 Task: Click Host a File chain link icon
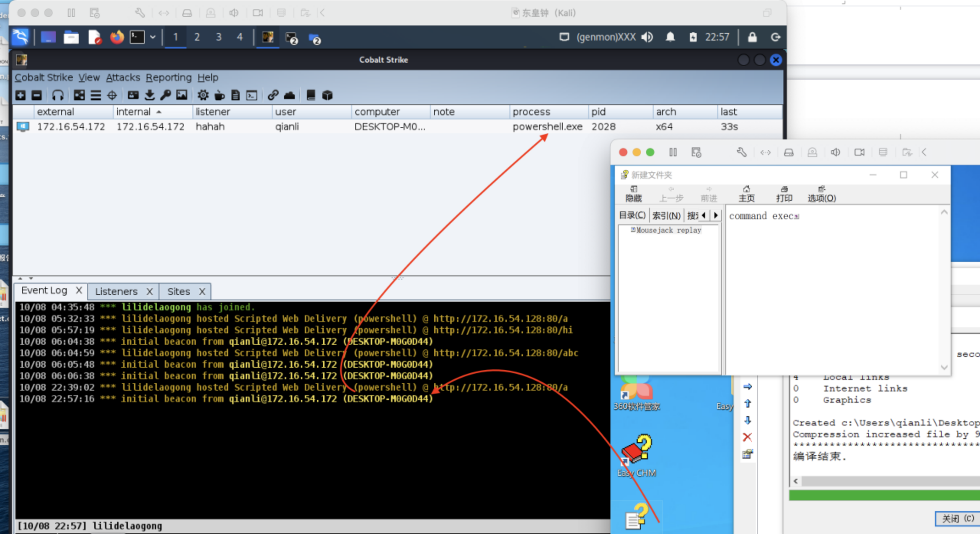[x=273, y=95]
